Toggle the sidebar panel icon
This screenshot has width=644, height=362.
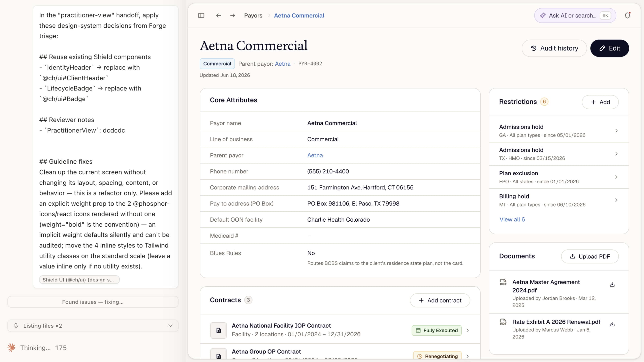(x=201, y=15)
